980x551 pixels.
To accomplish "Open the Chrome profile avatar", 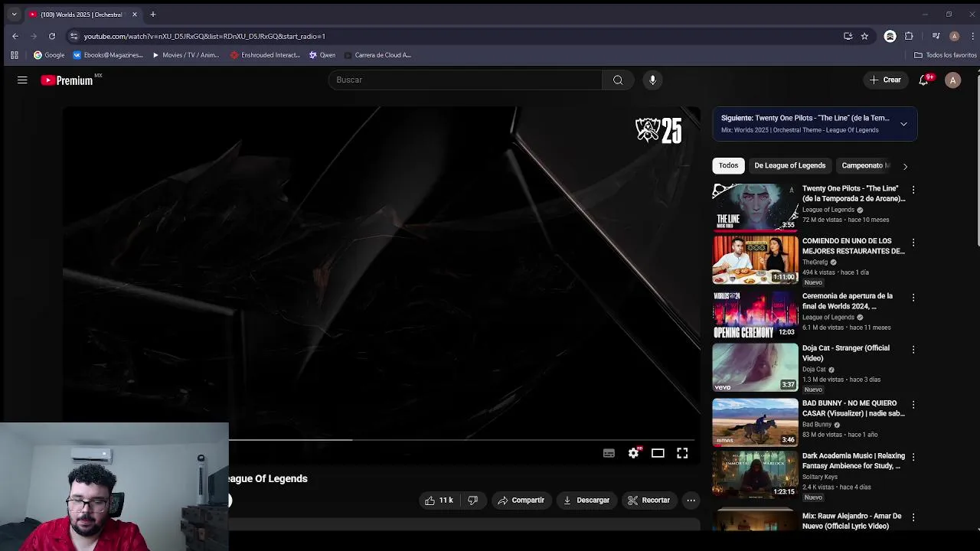I will click(x=954, y=36).
